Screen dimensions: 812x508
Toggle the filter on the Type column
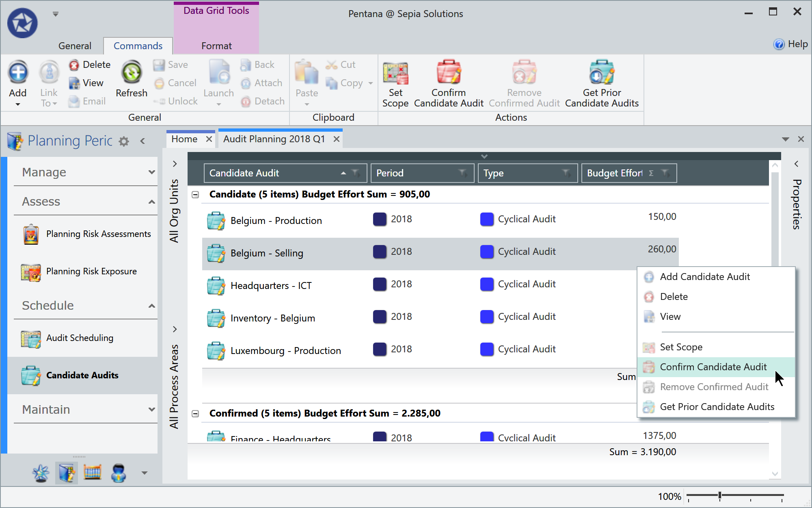tap(567, 173)
